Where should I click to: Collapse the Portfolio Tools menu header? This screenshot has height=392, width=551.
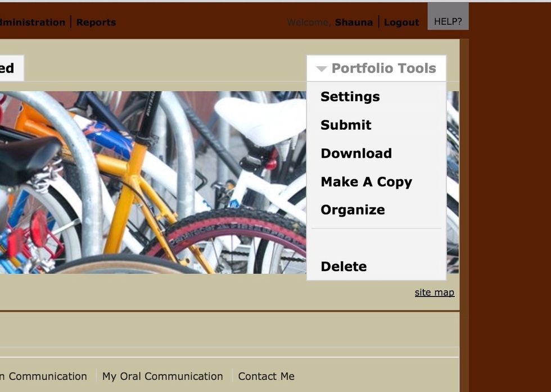coord(383,69)
